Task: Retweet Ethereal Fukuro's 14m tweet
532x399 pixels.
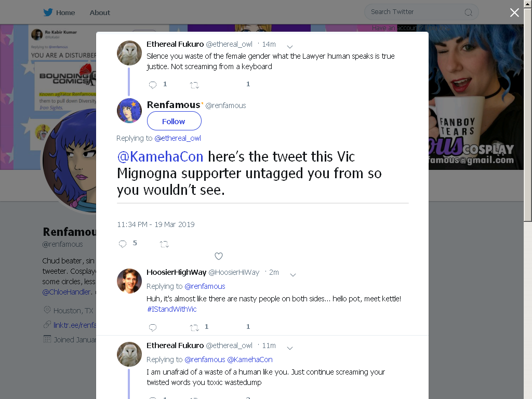Action: pos(194,85)
